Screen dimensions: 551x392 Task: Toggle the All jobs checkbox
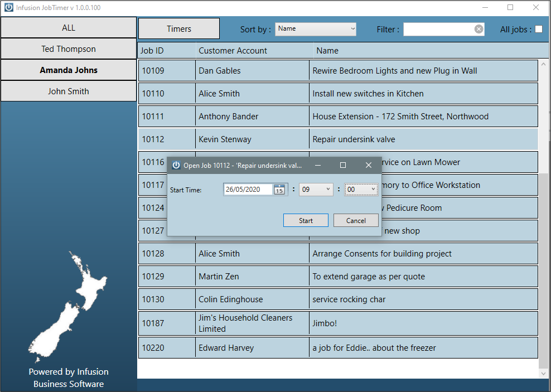(x=538, y=29)
